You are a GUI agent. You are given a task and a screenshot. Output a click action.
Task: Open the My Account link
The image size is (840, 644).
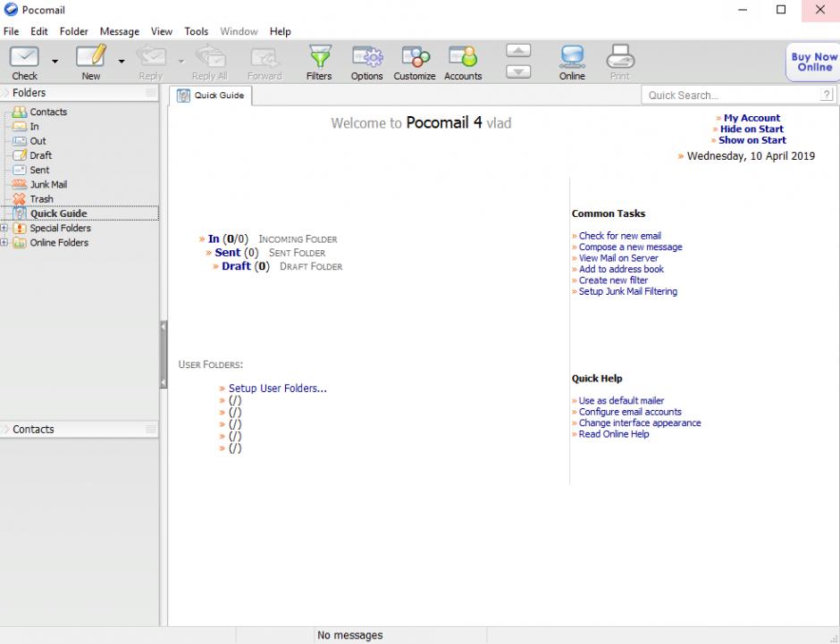[752, 118]
